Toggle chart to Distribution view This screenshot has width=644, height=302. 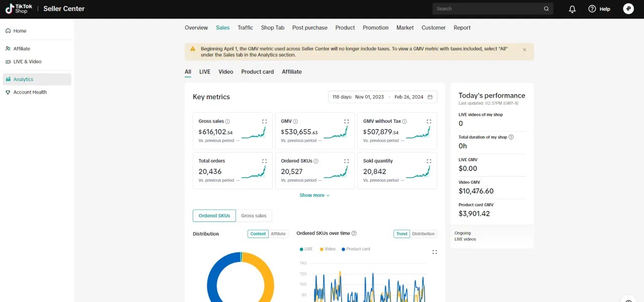[423, 234]
